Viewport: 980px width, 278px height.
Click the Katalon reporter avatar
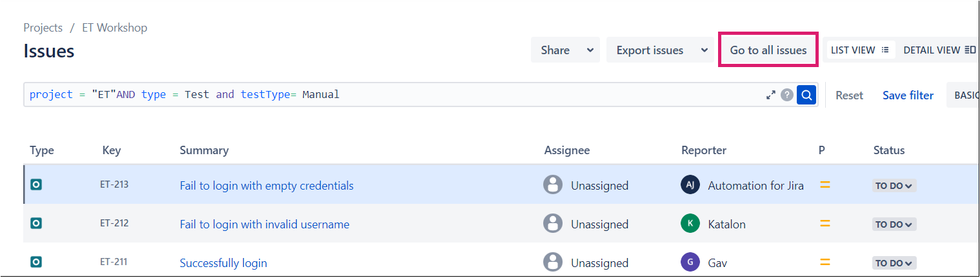(690, 224)
